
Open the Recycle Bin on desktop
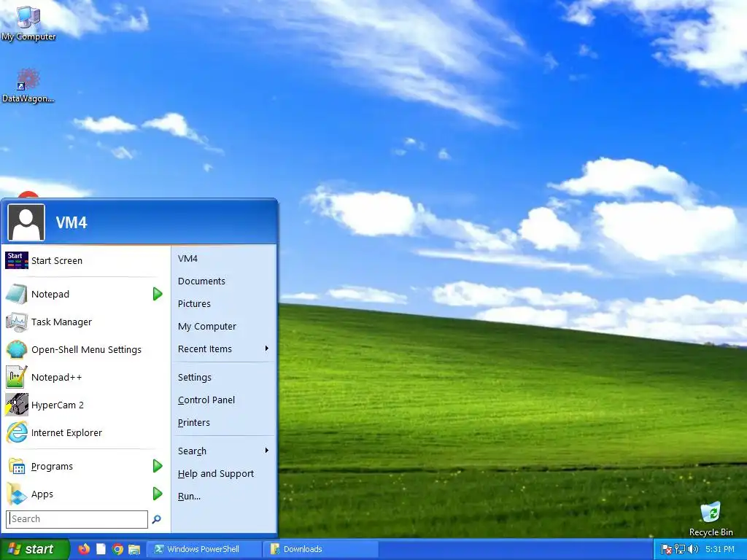pos(711,519)
